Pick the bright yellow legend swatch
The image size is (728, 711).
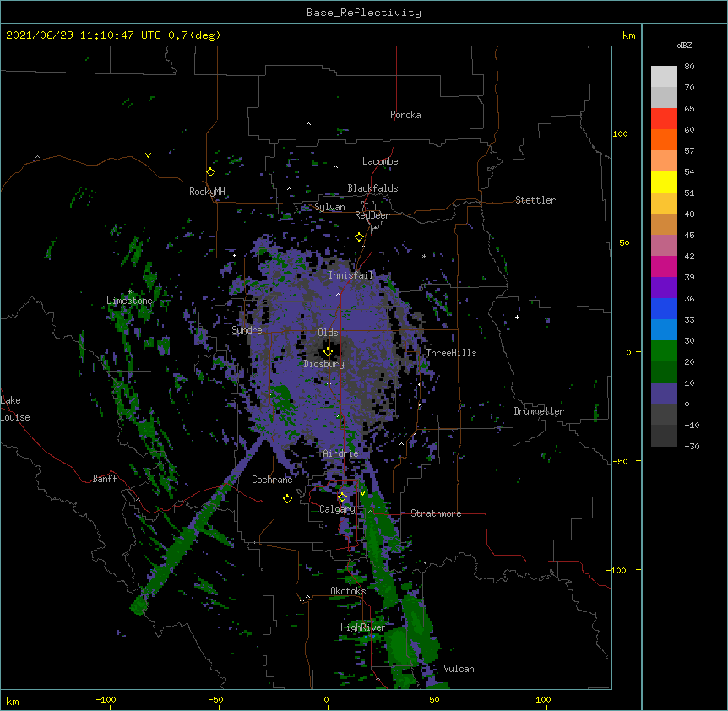tap(664, 182)
